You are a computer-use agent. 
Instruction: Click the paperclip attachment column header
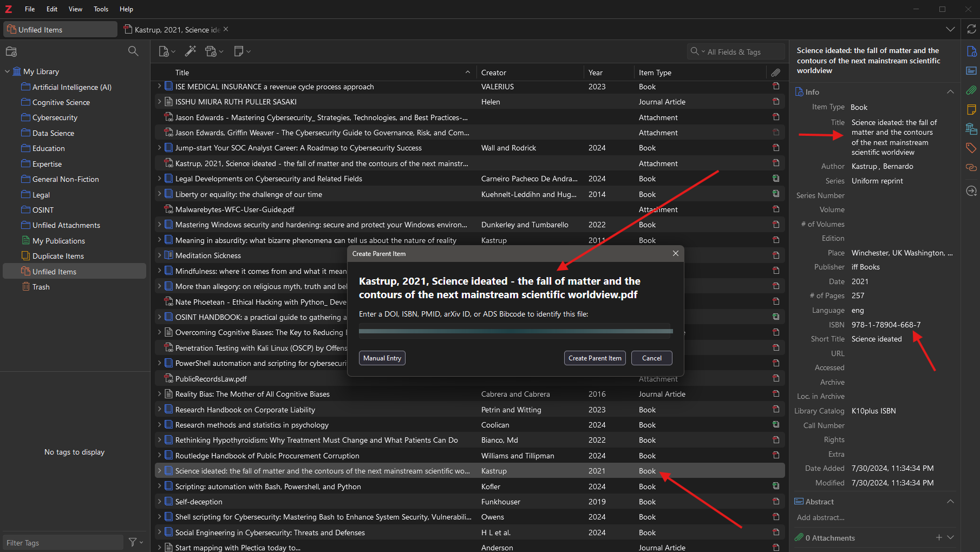776,73
